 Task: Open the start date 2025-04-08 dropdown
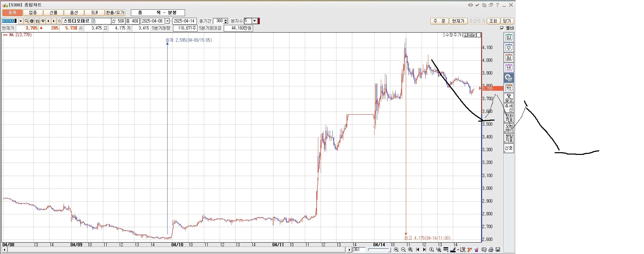pos(167,21)
